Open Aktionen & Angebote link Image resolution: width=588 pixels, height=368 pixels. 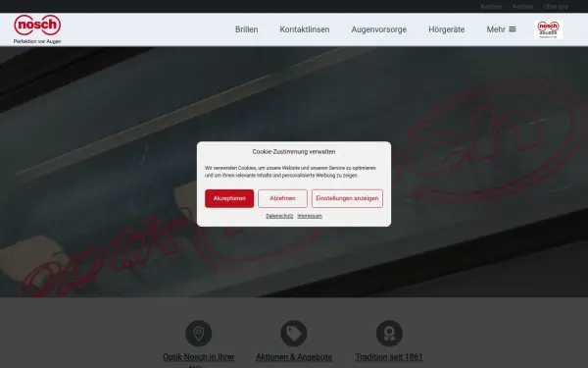pyautogui.click(x=294, y=357)
